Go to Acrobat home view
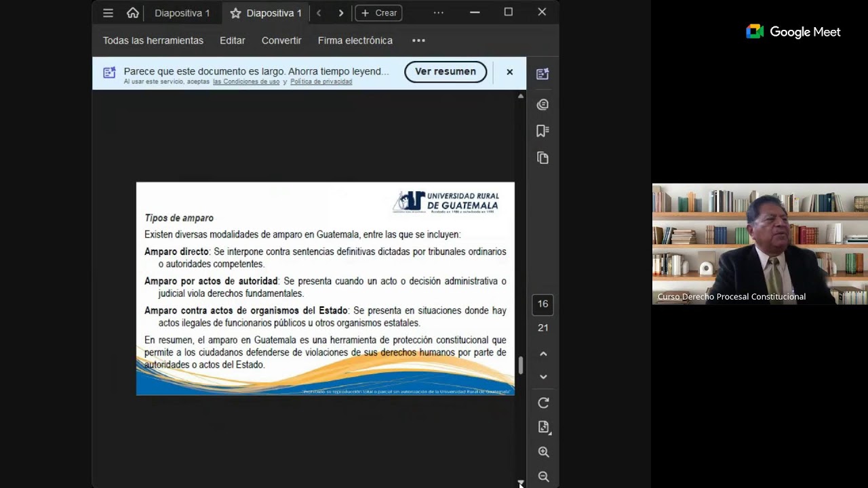The image size is (868, 488). [133, 13]
